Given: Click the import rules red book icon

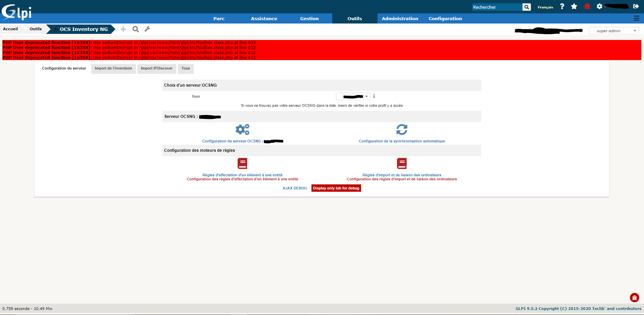Looking at the screenshot, I should point(402,164).
